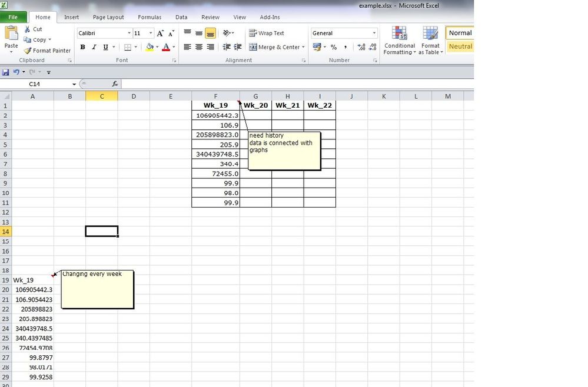Increase font size with Grow Font icon
588x387 pixels.
pyautogui.click(x=160, y=34)
